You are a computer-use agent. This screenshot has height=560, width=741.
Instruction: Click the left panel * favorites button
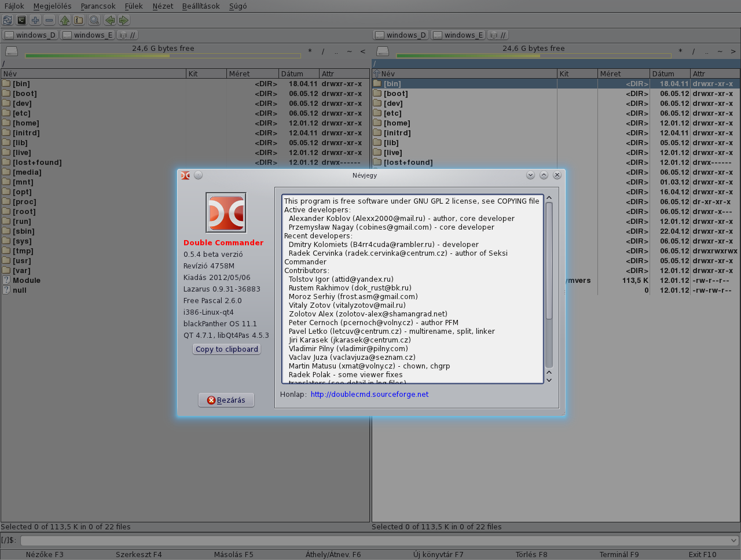tap(310, 51)
